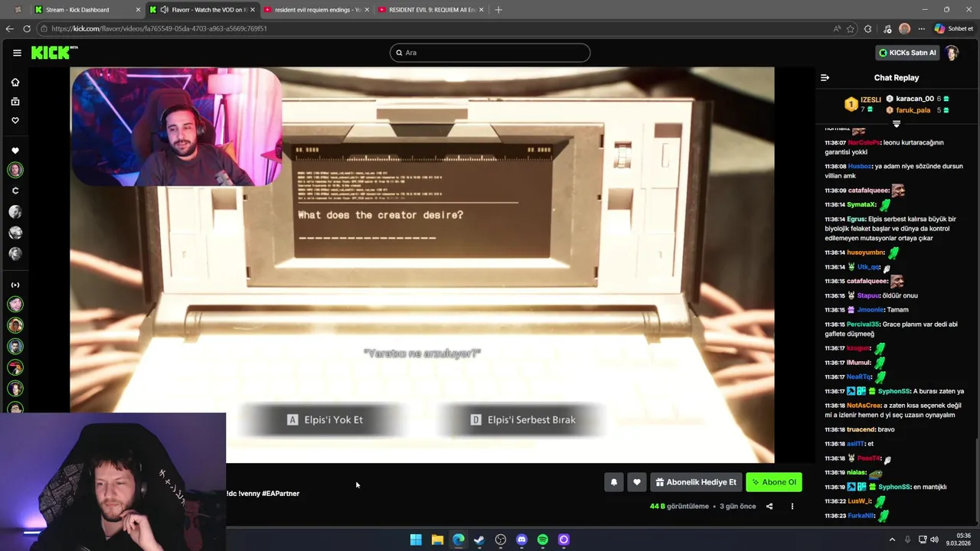Expand the leaderboard chevron in chat
The width and height of the screenshot is (980, 551).
coord(897,124)
